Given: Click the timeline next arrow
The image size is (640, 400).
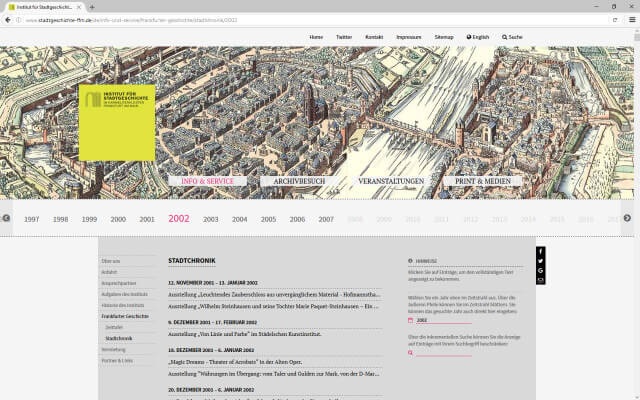Looking at the screenshot, I should pos(627,218).
